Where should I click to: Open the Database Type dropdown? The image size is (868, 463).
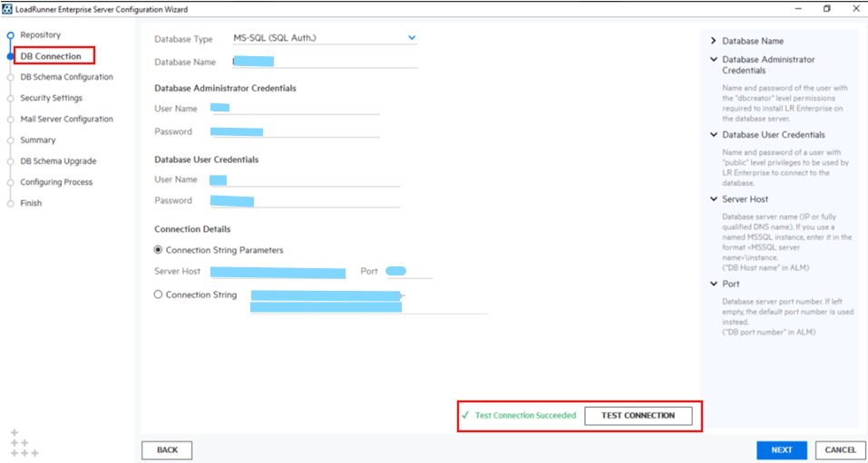click(x=412, y=38)
